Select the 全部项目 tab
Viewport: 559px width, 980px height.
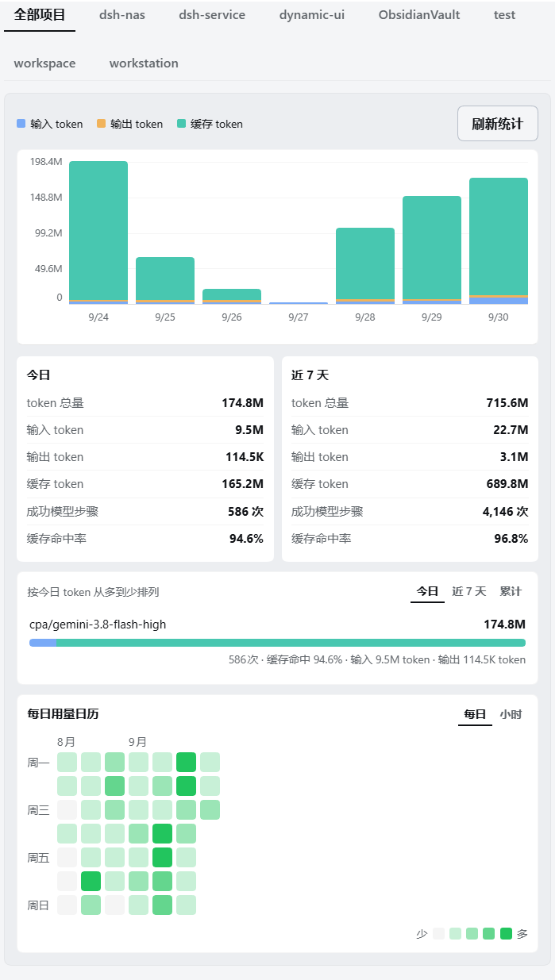click(40, 15)
